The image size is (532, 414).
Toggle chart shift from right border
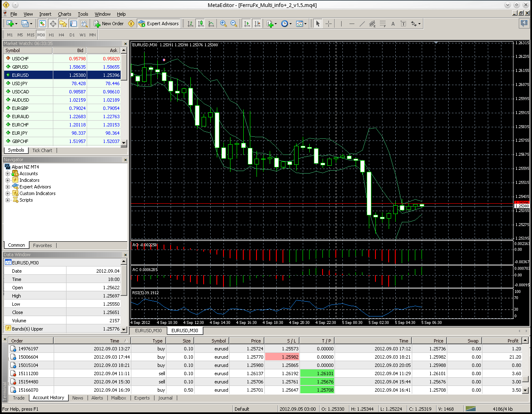pos(257,24)
